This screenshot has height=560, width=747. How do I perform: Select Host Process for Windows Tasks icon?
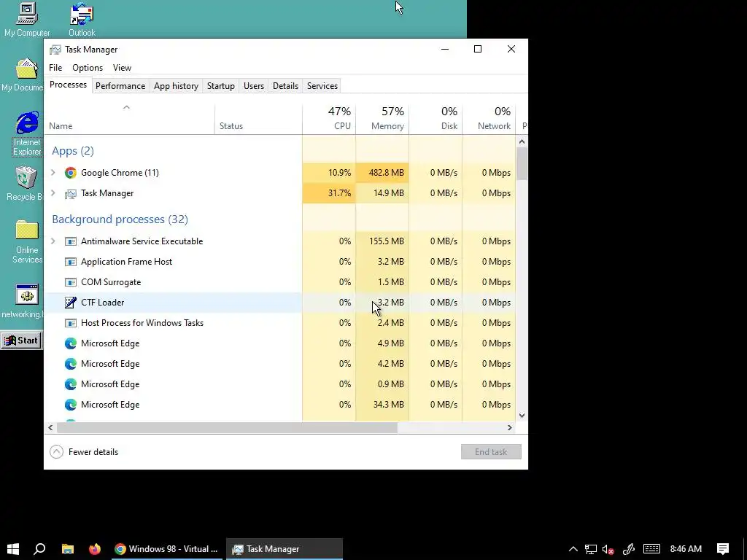(71, 323)
